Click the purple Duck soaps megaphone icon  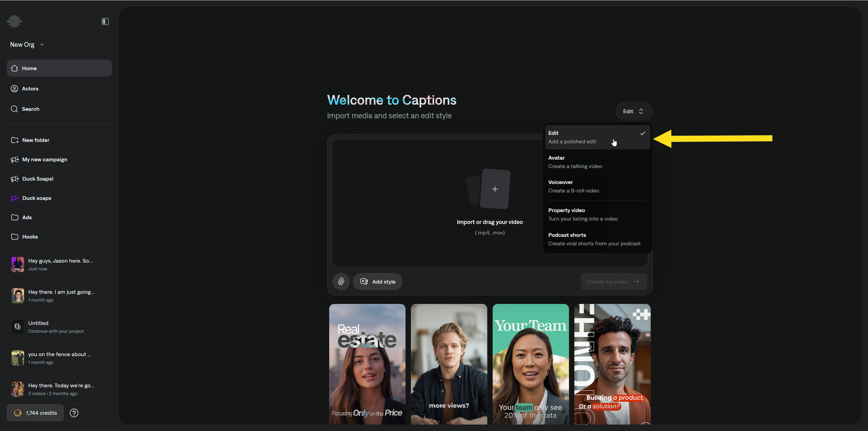(15, 198)
